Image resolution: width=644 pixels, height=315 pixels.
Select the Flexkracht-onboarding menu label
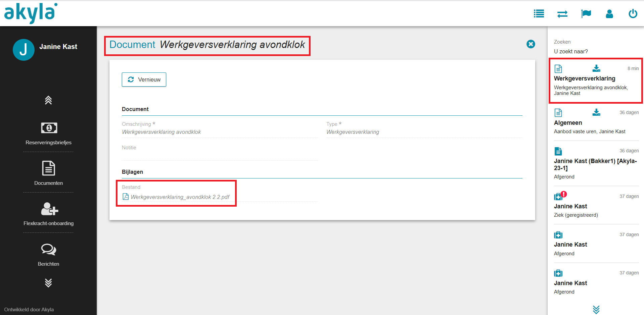click(x=48, y=223)
